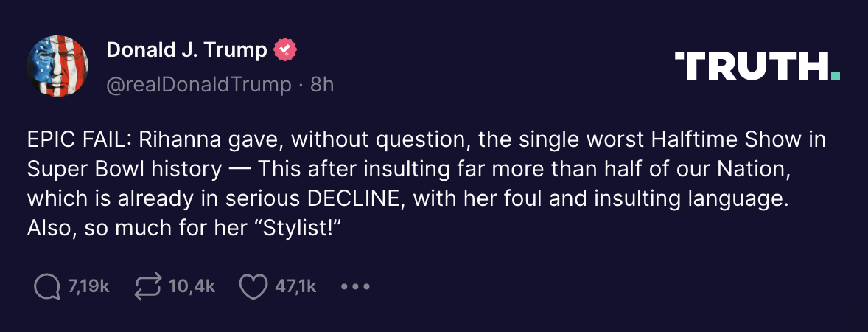
Task: Tap the ReTruth arrows icon
Action: coord(148,287)
